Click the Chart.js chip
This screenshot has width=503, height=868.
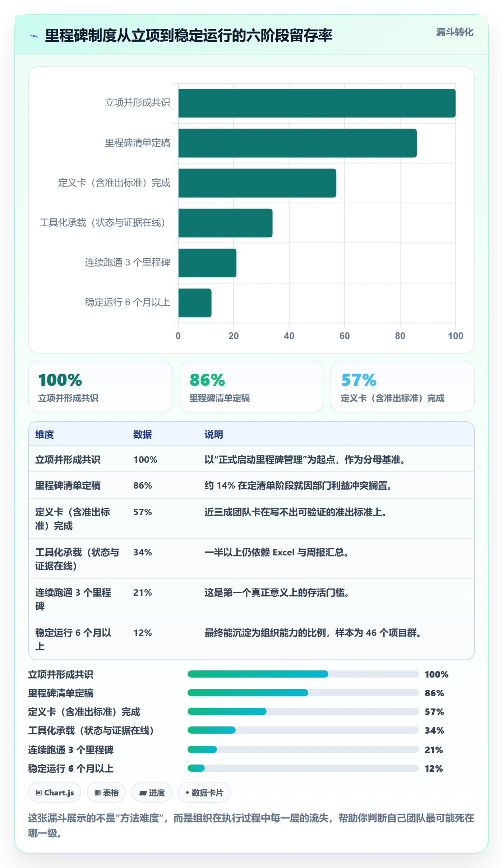point(55,793)
